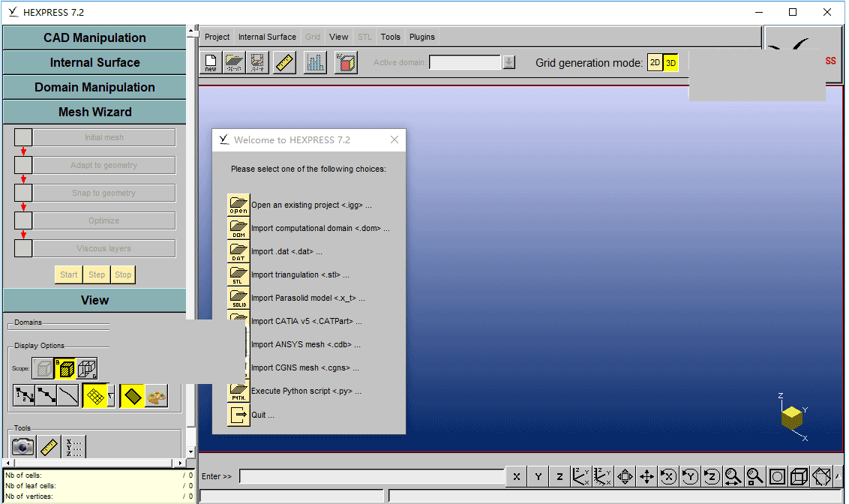Click the Open existing project .igg icon
The width and height of the screenshot is (849, 504).
tap(238, 205)
